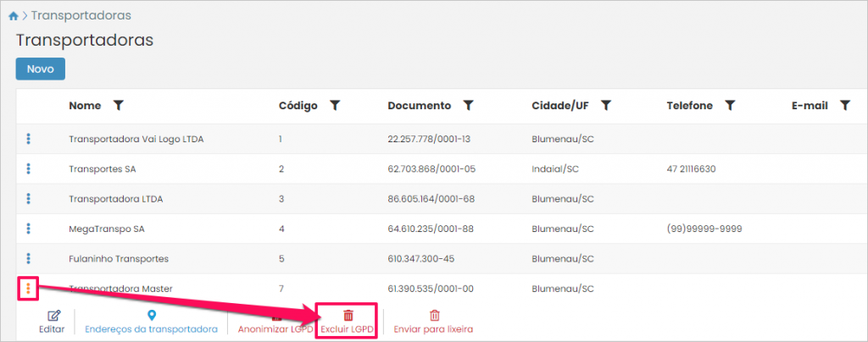Viewport: 868px width, 342px height.
Task: Send carrier to trash with Enviar para lixeira
Action: [x=434, y=322]
